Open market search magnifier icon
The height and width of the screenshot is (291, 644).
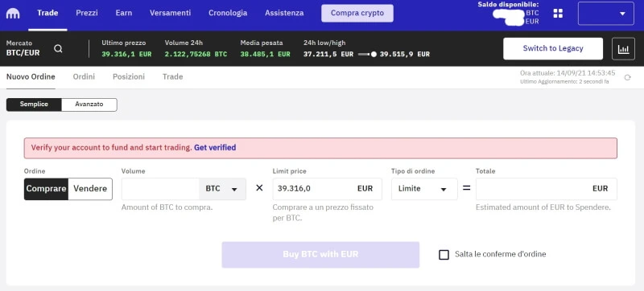pyautogui.click(x=58, y=48)
